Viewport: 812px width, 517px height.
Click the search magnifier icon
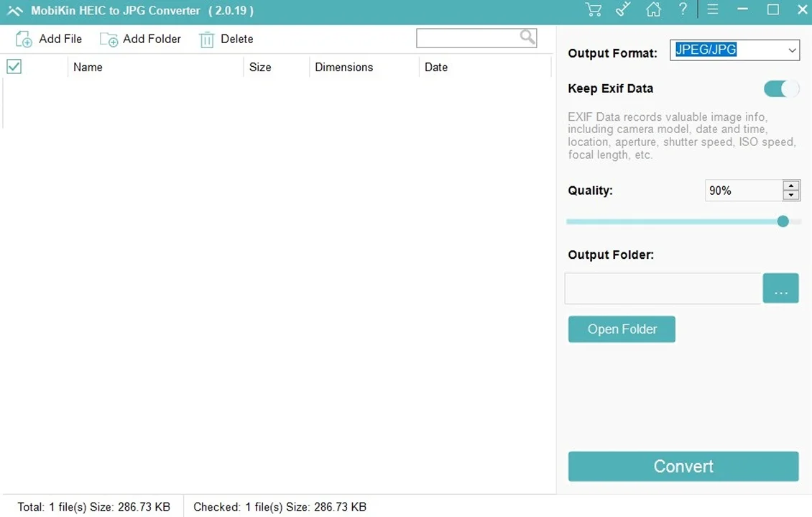[x=527, y=37]
